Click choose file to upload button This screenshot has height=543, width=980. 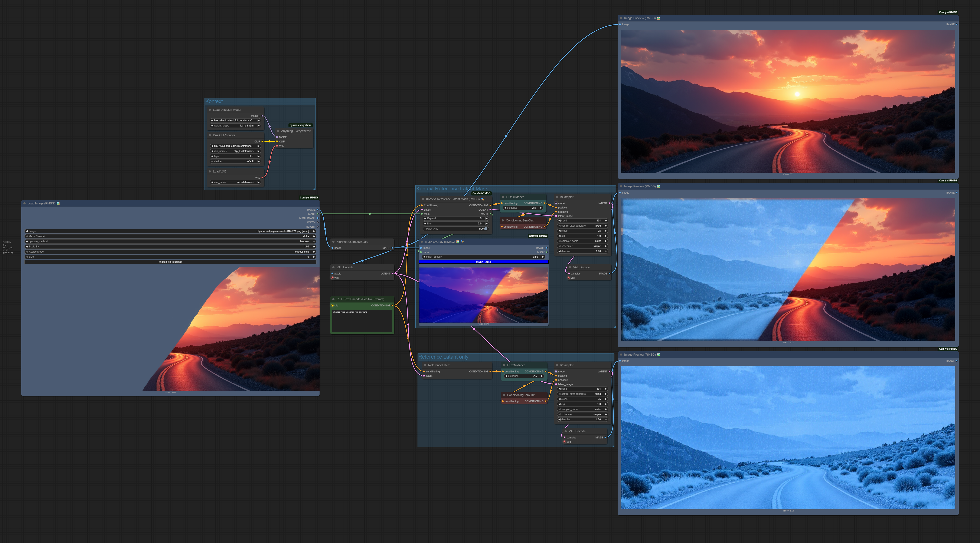(170, 262)
